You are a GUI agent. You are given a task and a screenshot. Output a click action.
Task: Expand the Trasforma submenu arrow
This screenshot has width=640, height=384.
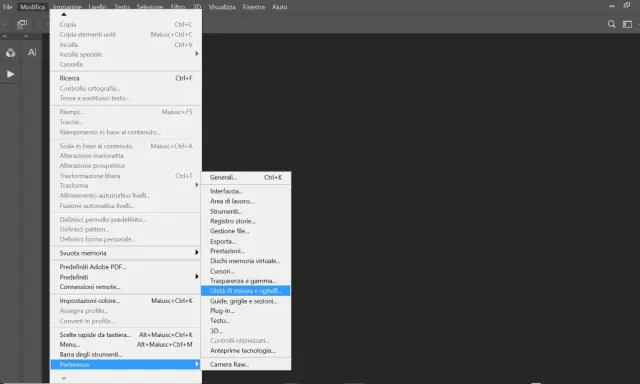coord(197,185)
